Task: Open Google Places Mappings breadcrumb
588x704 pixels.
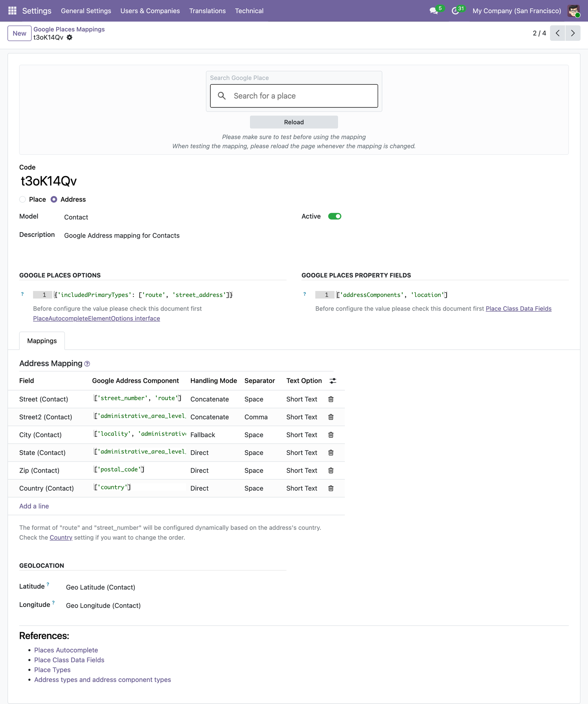Action: click(x=69, y=29)
